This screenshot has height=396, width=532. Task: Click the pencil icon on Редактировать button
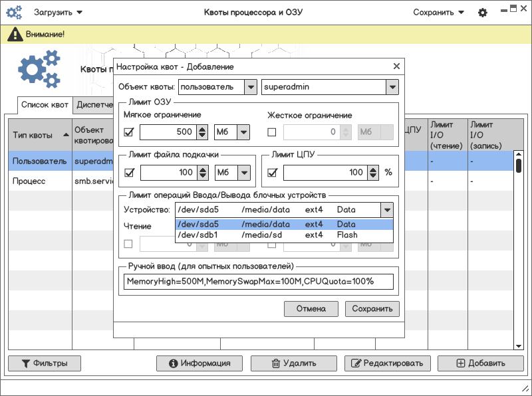356,363
